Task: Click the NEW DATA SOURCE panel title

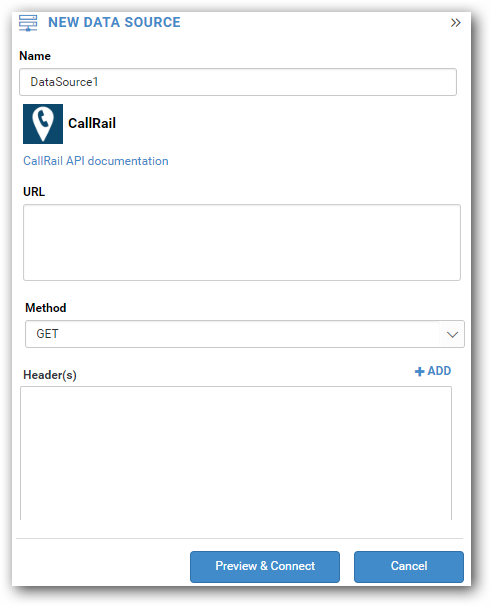Action: coord(114,22)
